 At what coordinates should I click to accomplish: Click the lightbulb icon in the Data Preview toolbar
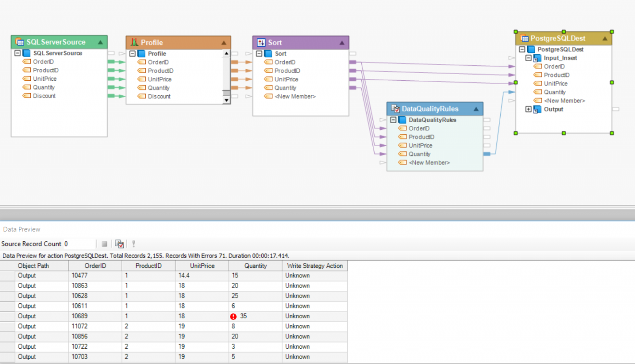(133, 244)
